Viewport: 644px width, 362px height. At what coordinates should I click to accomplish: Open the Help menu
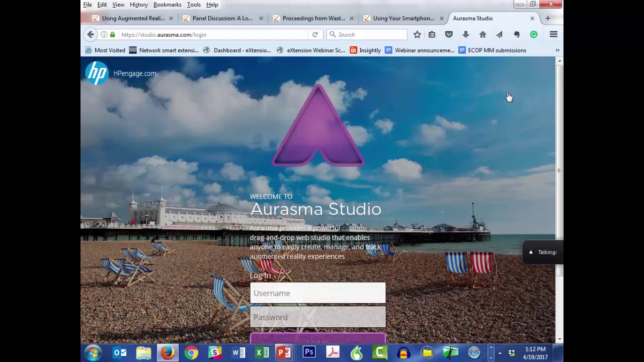[x=212, y=5]
